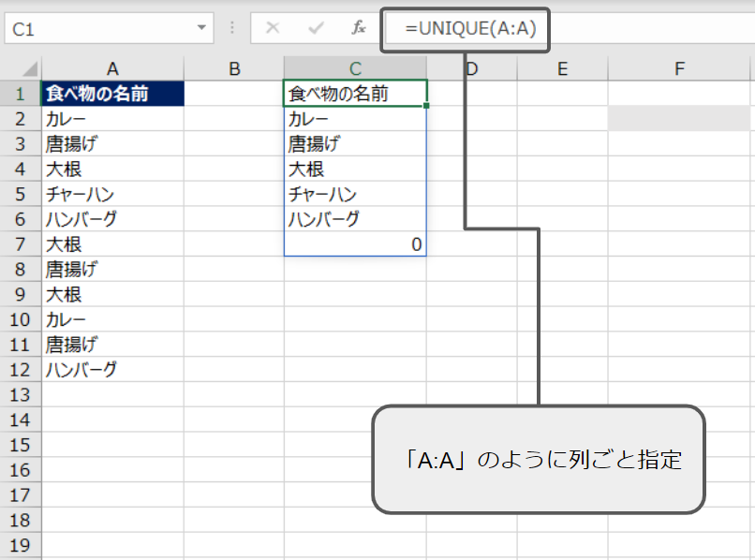This screenshot has width=755, height=560.
Task: Select row 2 header
Action: (21, 118)
